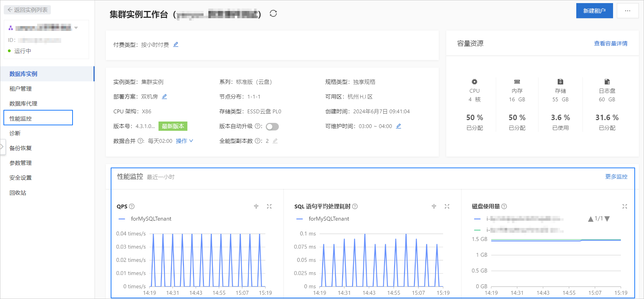The image size is (644, 299).
Task: Click the memory 50 % allocated value
Action: tap(517, 117)
